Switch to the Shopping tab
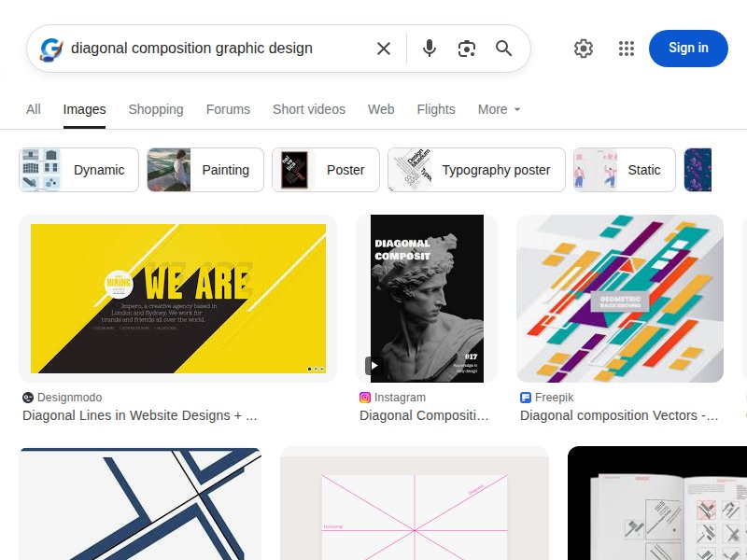The height and width of the screenshot is (560, 747). pyautogui.click(x=156, y=109)
